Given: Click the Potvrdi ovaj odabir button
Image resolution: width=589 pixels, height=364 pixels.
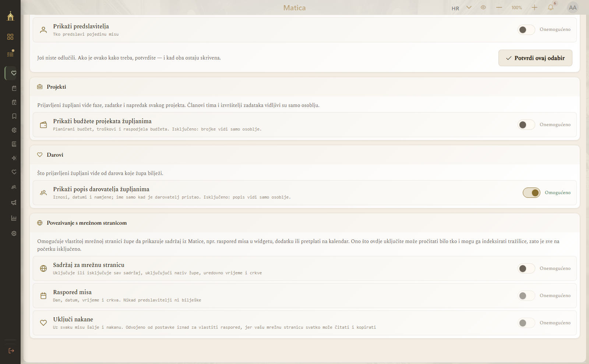Looking at the screenshot, I should [535, 58].
